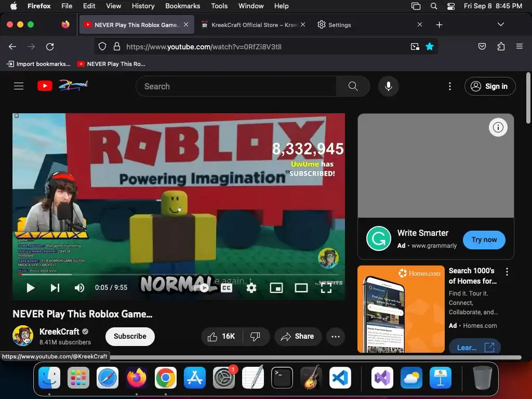Close the NEVER Play This Roblox Game tab

coord(186,24)
